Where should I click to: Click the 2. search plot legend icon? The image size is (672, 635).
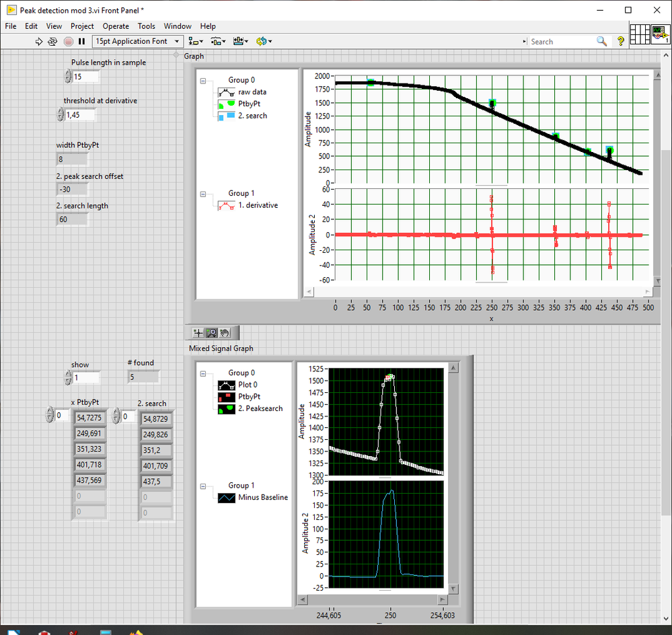226,116
